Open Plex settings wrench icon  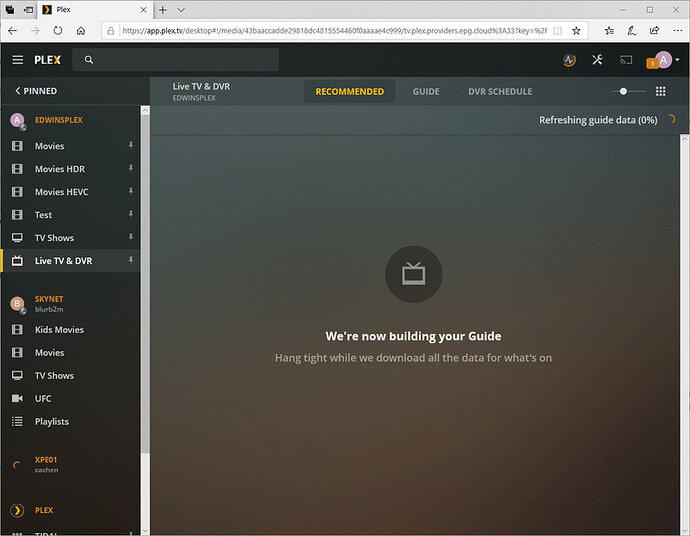coord(597,59)
